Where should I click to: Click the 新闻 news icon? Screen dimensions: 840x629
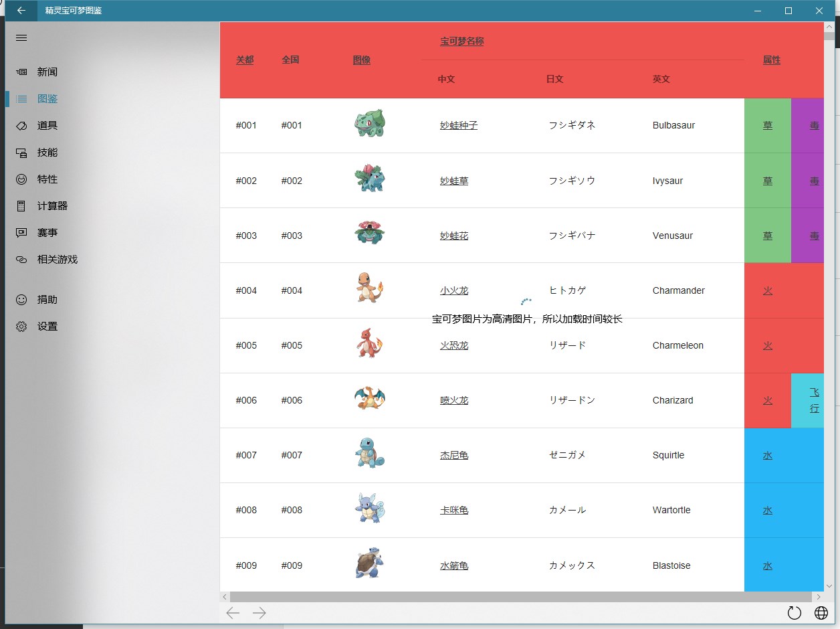pyautogui.click(x=21, y=72)
